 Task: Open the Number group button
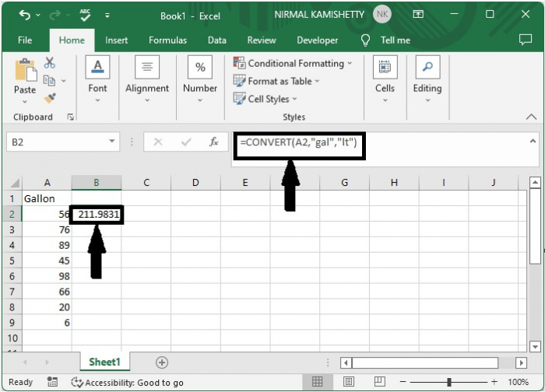(200, 80)
